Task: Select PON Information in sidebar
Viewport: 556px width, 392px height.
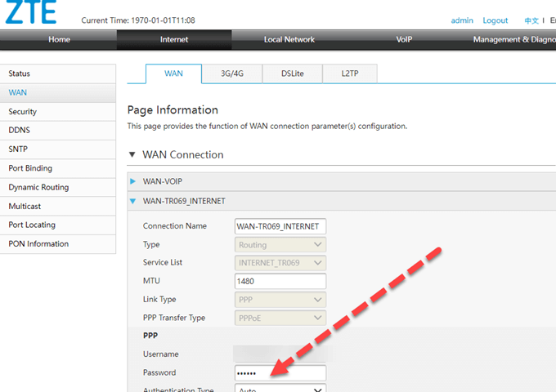Action: coord(38,244)
